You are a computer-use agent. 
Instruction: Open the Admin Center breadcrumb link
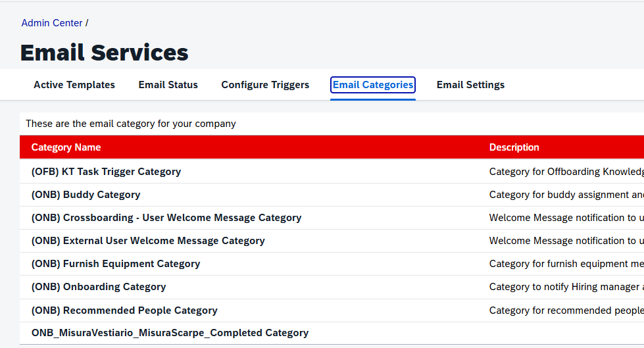[x=52, y=23]
